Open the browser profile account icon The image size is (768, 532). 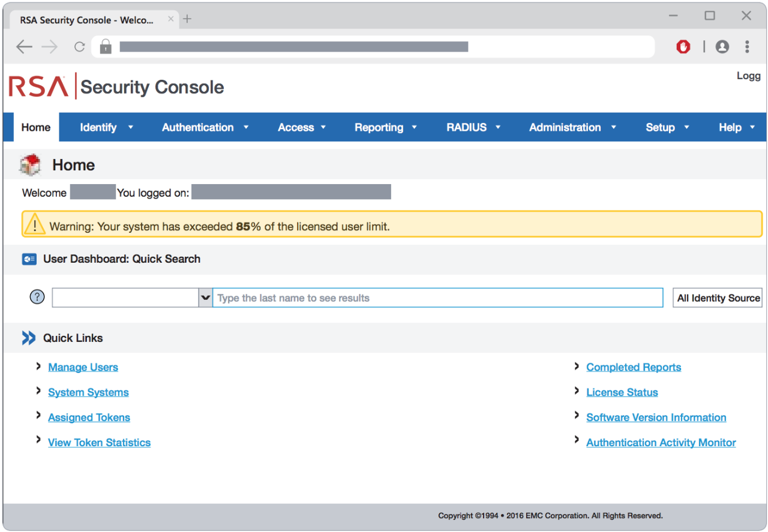click(x=722, y=47)
